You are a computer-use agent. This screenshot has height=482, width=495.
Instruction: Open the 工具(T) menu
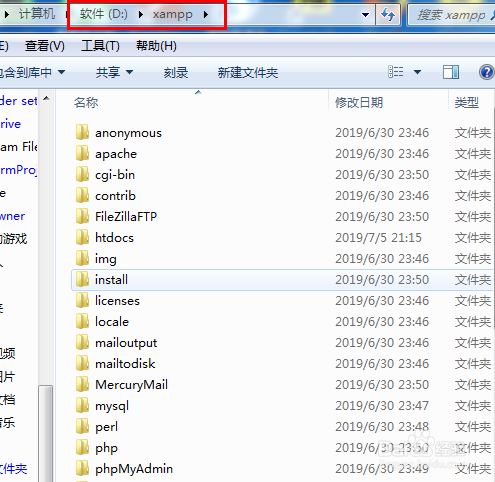pos(100,46)
